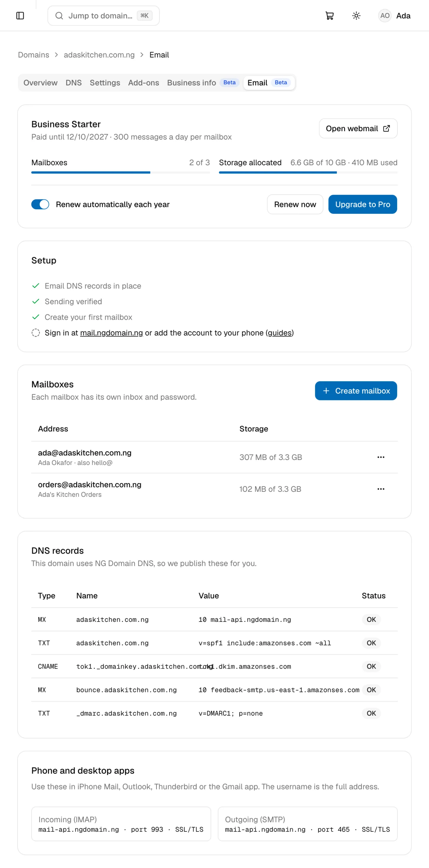Open the mail.ngdomain.ng link
Viewport: 429px width, 868px height.
click(x=111, y=332)
